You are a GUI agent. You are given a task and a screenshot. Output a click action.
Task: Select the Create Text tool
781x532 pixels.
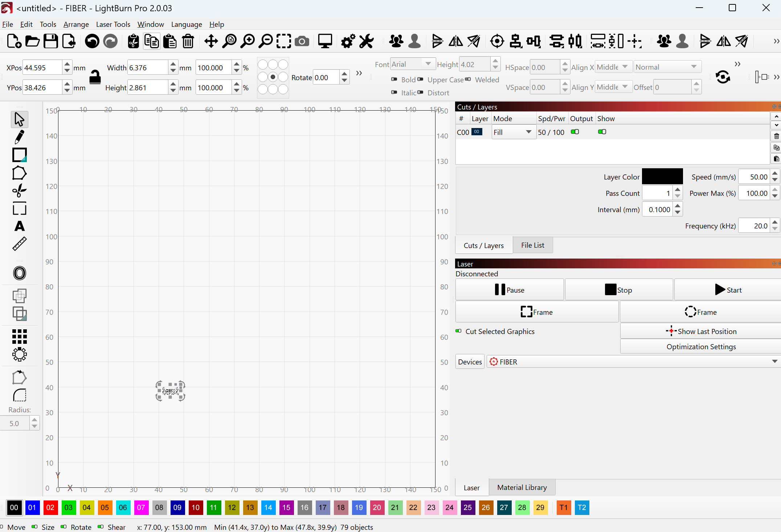[x=20, y=226]
